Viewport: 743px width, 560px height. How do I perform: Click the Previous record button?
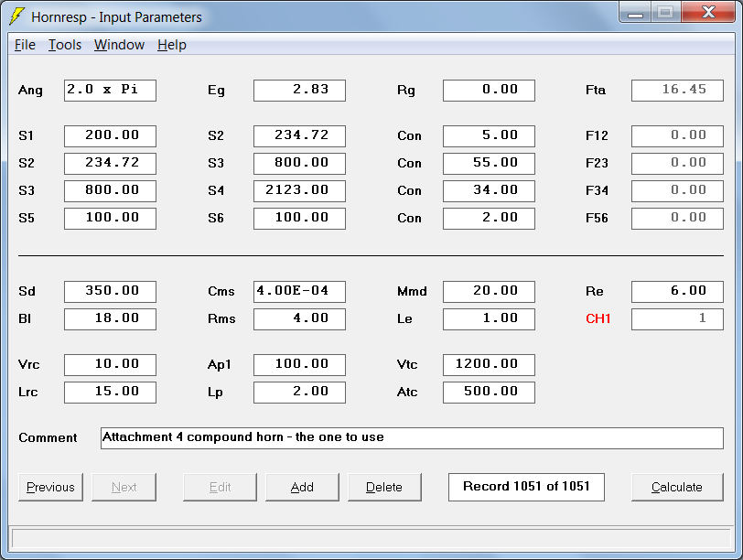pos(50,487)
